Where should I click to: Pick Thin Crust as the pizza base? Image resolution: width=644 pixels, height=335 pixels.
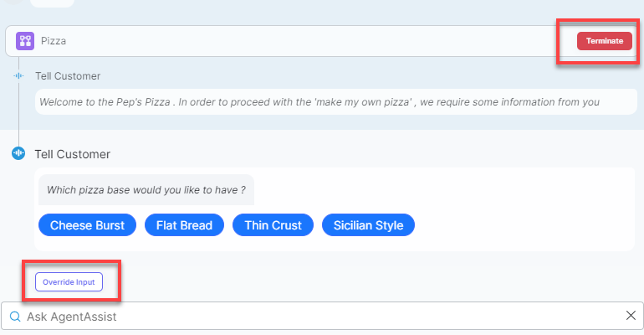273,225
